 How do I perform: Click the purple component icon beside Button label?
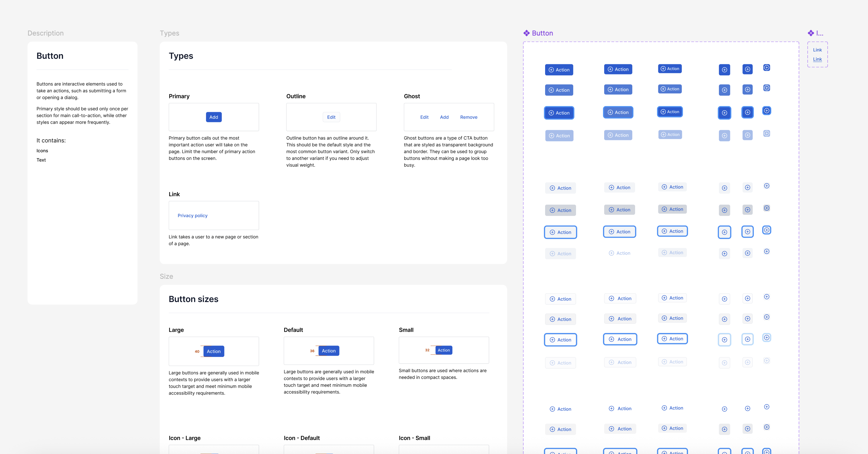click(526, 33)
